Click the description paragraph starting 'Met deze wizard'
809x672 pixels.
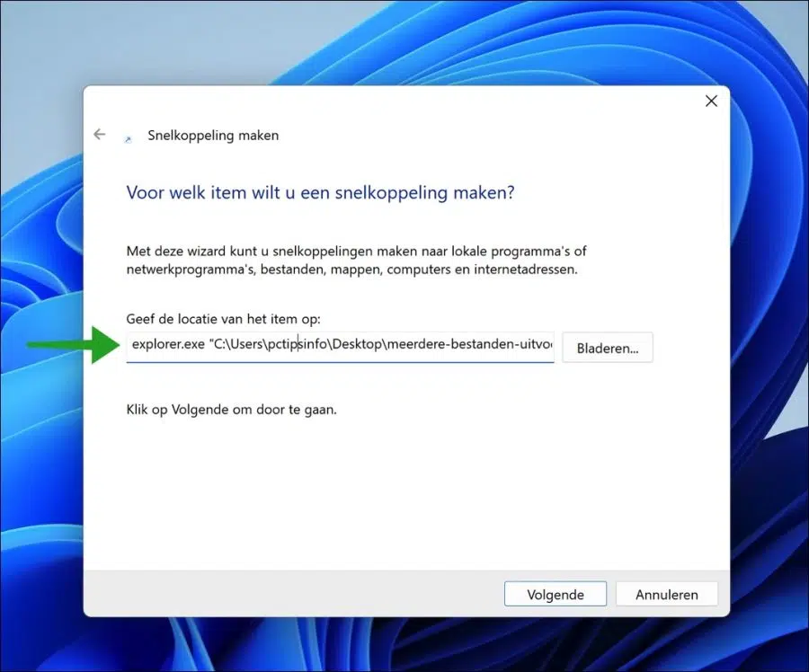coord(357,260)
